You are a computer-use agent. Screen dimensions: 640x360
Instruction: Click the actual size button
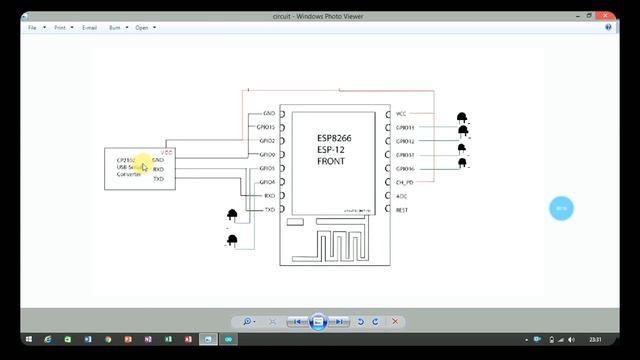272,322
